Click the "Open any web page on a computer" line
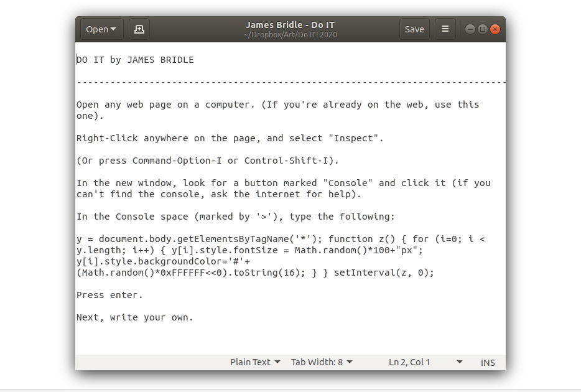Screen dimensions: 581x392 (x=277, y=105)
